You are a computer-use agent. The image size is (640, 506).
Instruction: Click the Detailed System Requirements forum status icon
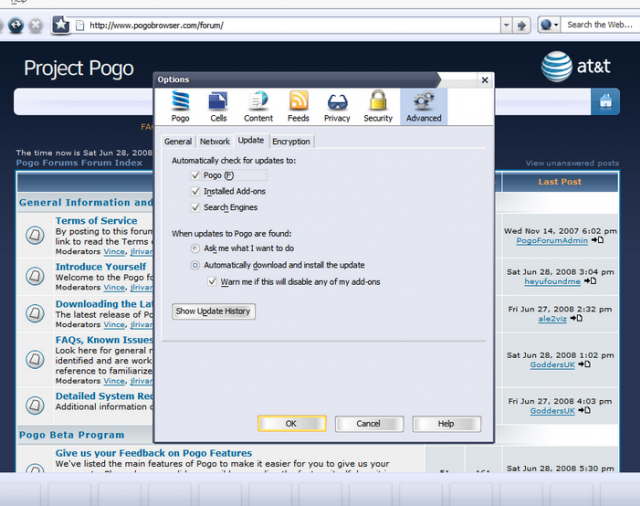click(x=35, y=405)
